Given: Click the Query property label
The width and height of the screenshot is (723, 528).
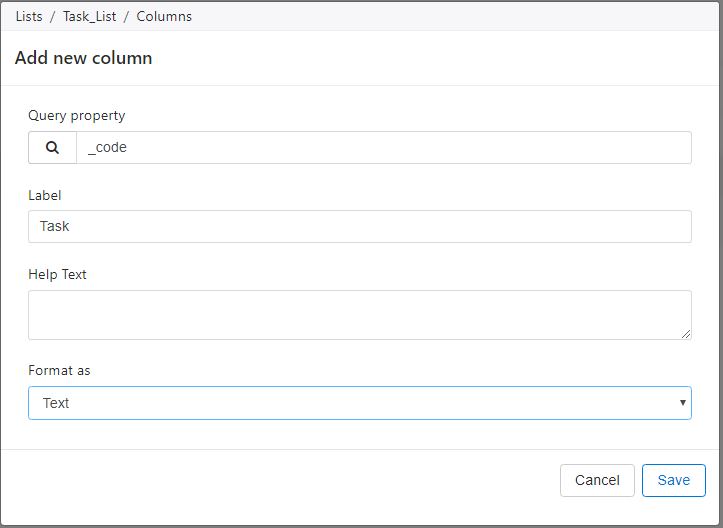Looking at the screenshot, I should tap(77, 115).
